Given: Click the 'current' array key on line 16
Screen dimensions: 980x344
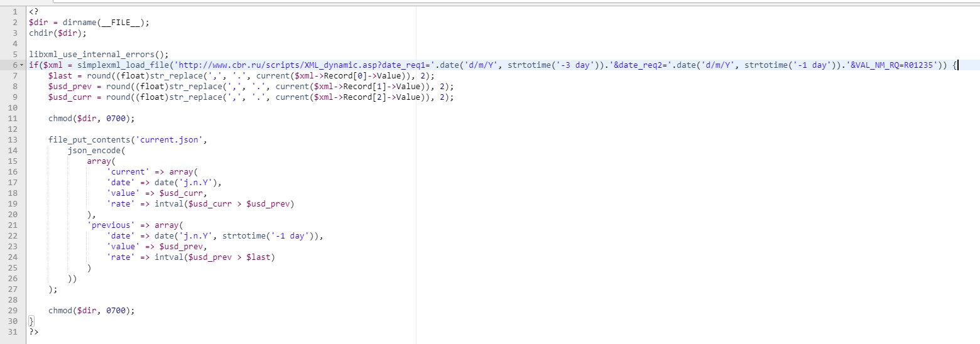Looking at the screenshot, I should tap(128, 171).
